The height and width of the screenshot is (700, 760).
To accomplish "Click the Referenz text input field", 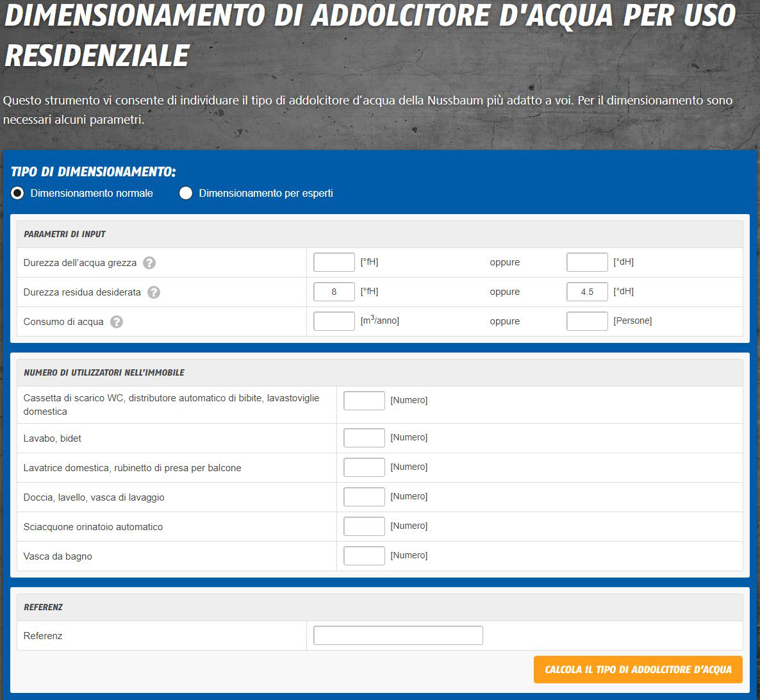I will coord(398,635).
